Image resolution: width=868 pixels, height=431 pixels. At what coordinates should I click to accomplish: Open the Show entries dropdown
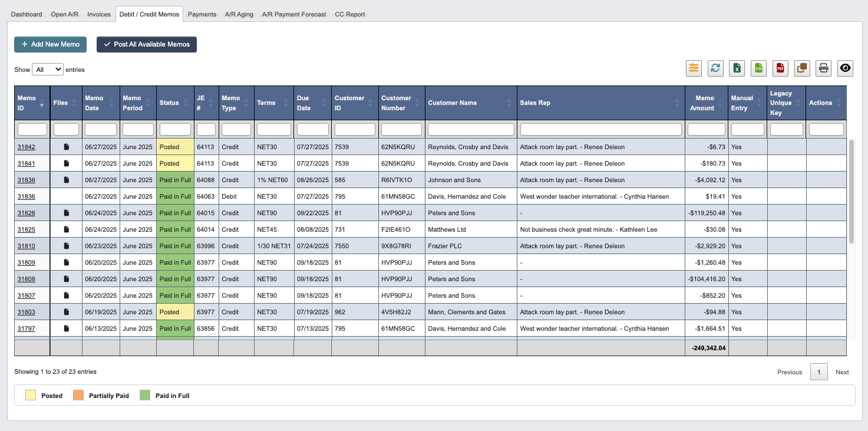pos(48,69)
